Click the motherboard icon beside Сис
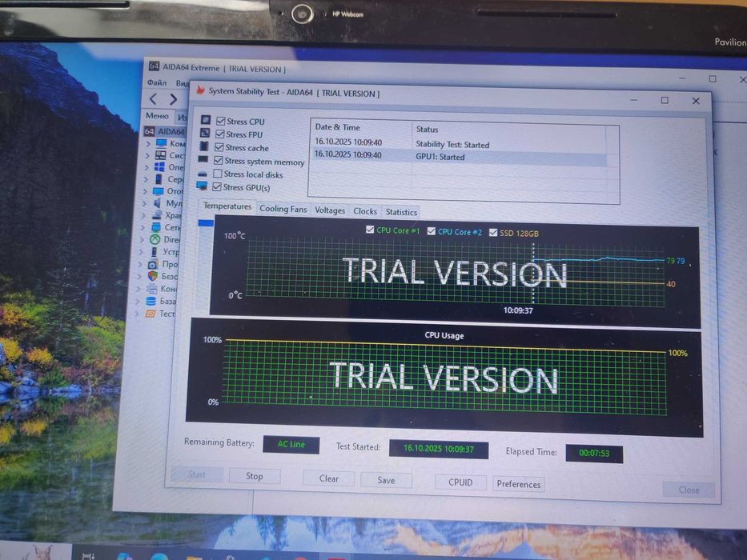 click(x=161, y=154)
